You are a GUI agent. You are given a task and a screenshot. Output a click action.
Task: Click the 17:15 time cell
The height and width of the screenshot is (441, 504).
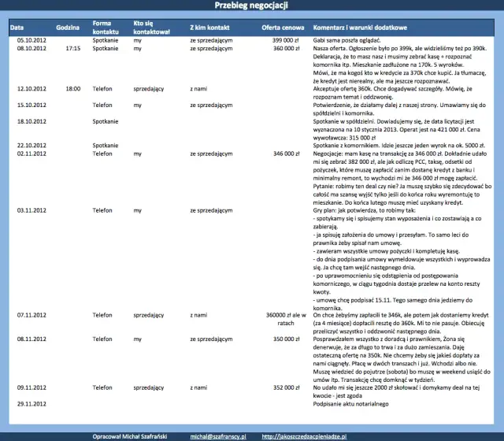tap(73, 48)
